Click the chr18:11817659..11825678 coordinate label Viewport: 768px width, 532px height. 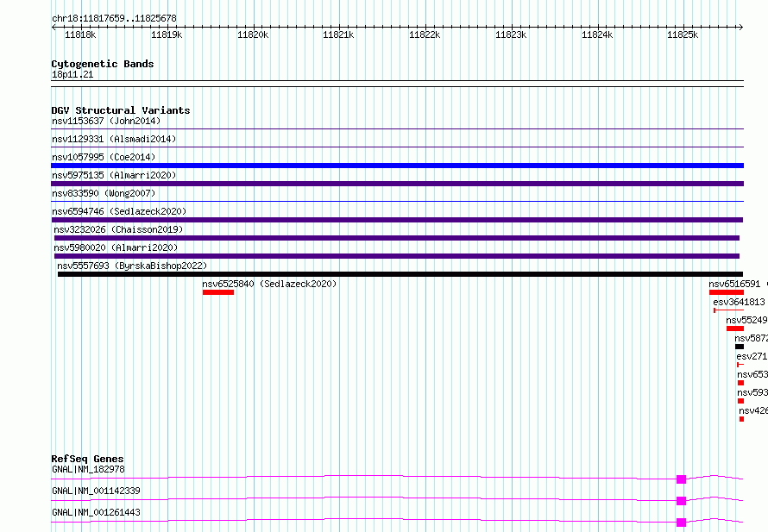coord(114,18)
